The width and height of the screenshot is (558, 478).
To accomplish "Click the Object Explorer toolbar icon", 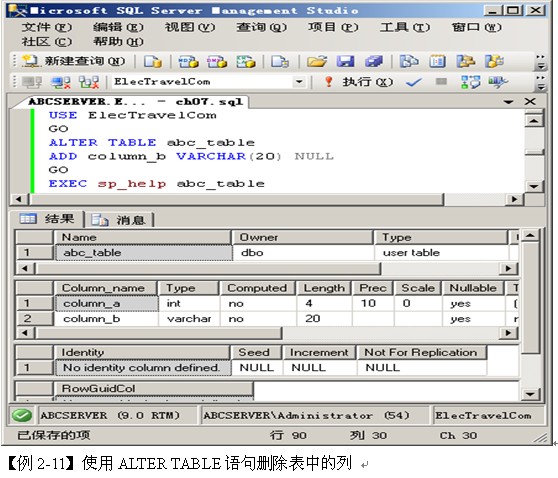I will click(466, 62).
